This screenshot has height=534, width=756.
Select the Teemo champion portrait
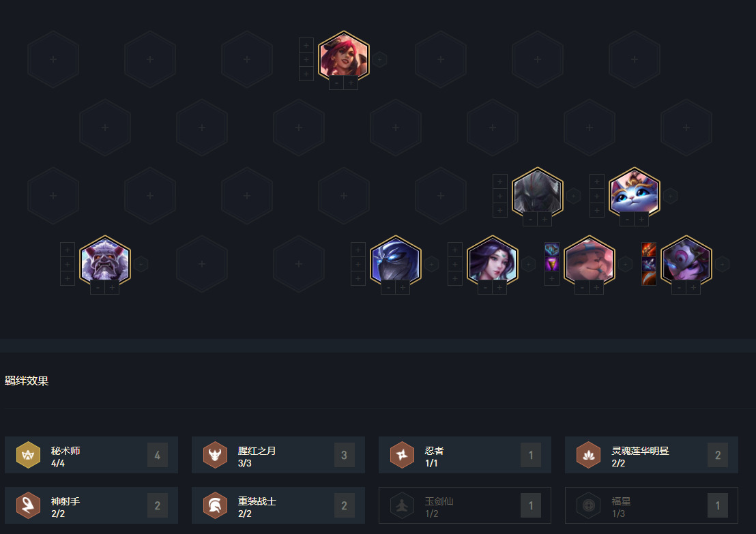590,262
